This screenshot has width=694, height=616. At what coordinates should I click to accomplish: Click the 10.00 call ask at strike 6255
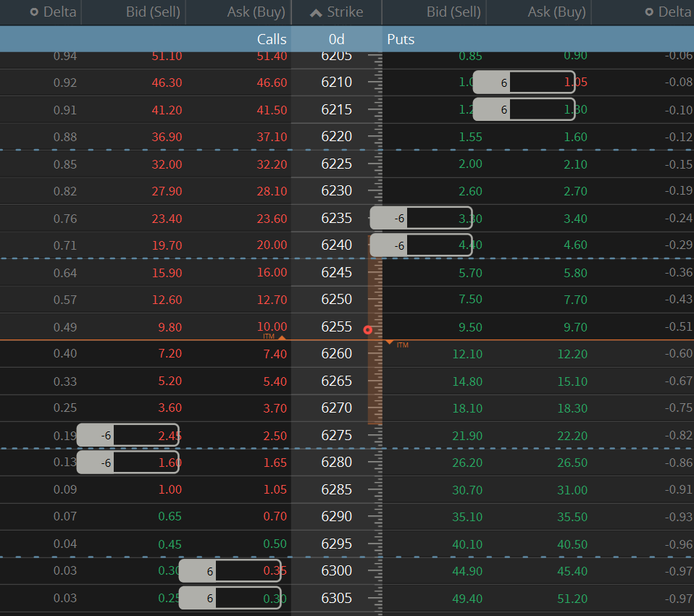275,326
